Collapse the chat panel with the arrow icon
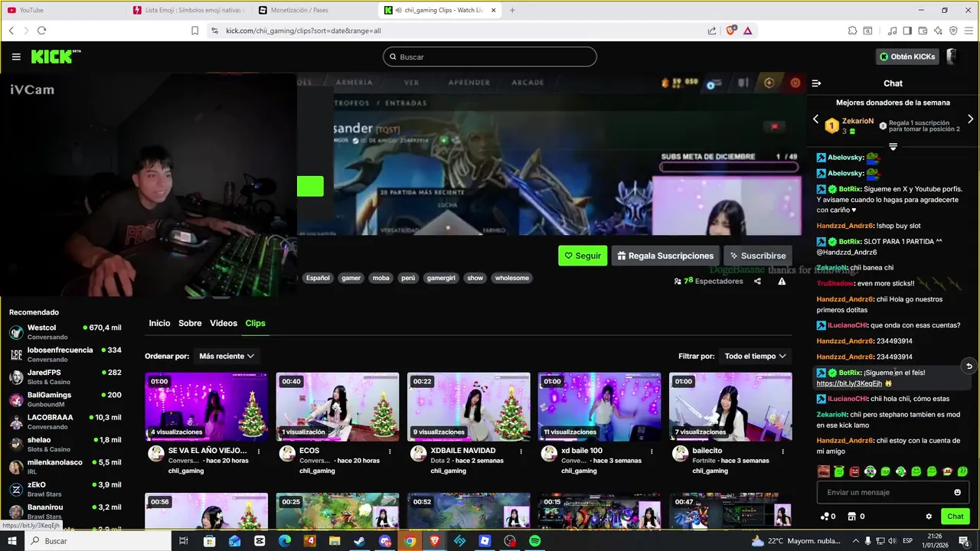Image resolution: width=980 pixels, height=551 pixels. click(x=816, y=83)
